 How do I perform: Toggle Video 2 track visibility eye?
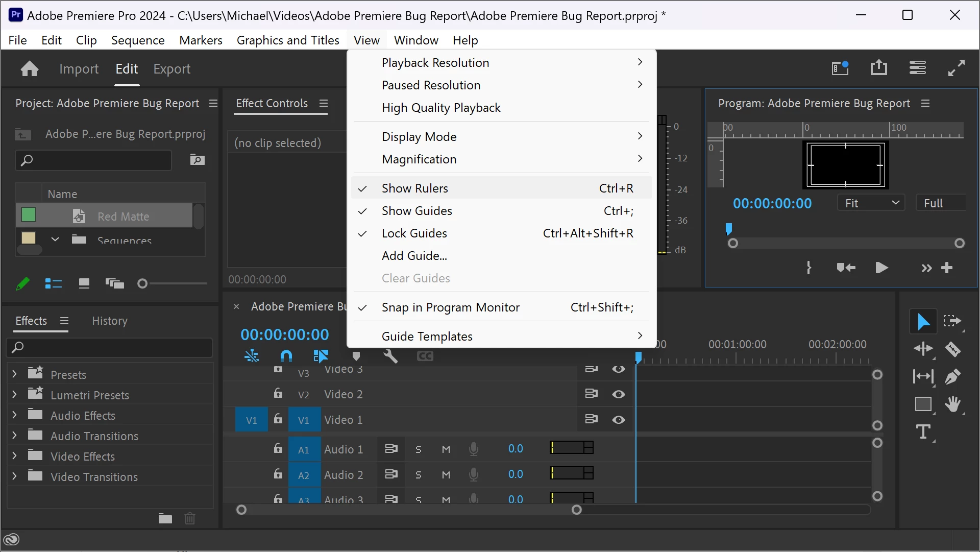point(618,394)
